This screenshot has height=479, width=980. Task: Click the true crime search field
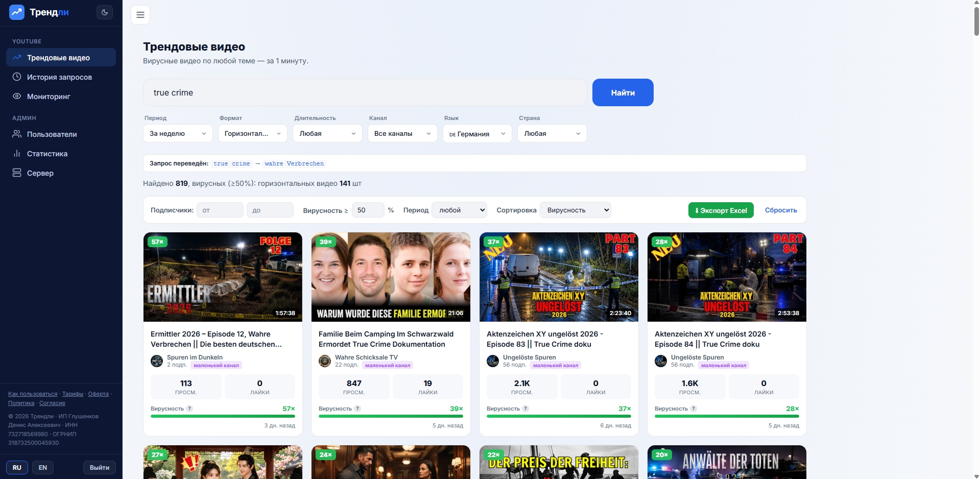(365, 92)
